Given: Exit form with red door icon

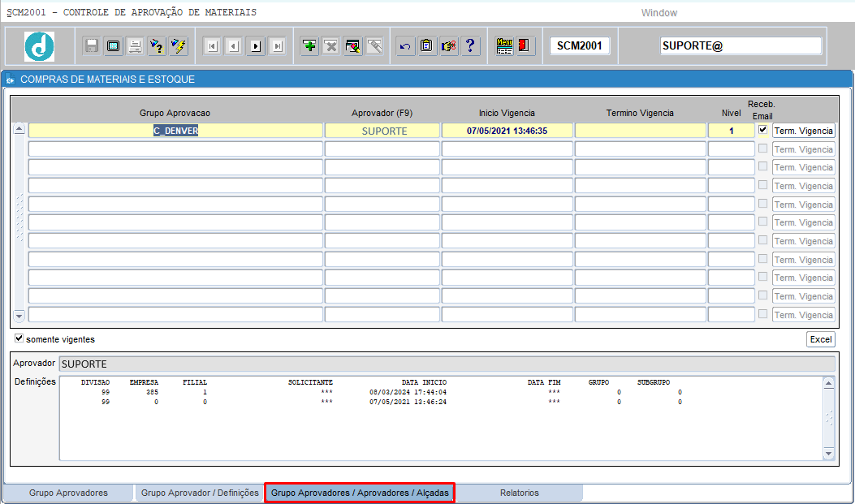Looking at the screenshot, I should (x=525, y=45).
